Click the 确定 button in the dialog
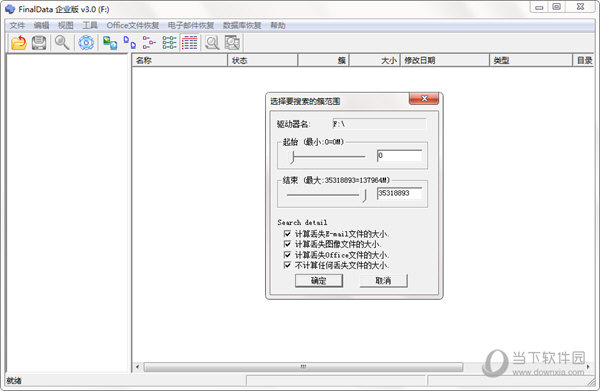This screenshot has width=600, height=391. (319, 281)
